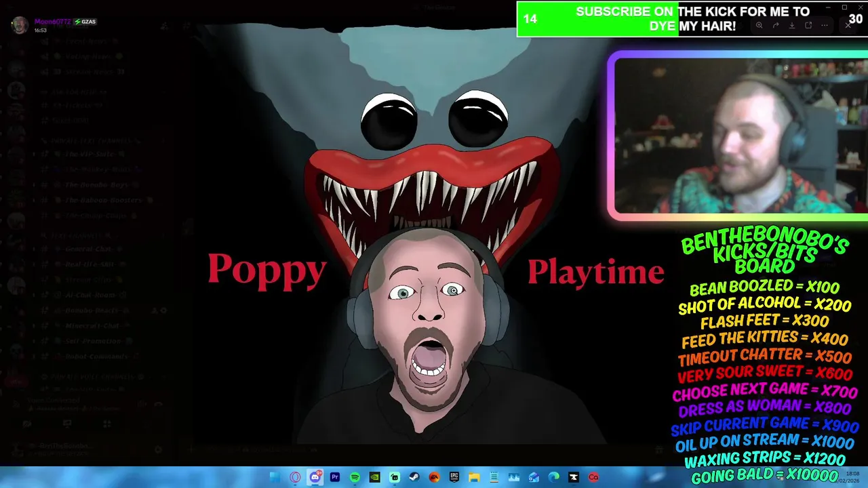Expand threads arrow beside The-Bonobo-Boys
Viewport: 868px width, 488px height.
[x=34, y=185]
